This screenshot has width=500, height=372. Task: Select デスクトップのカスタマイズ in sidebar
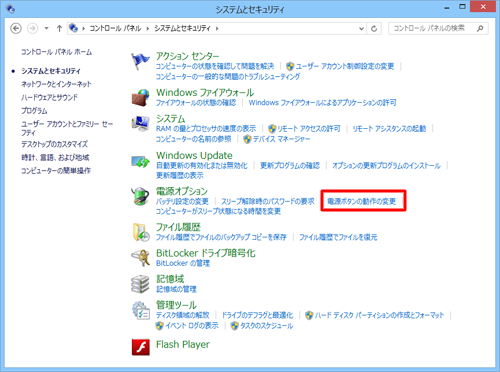coord(55,144)
